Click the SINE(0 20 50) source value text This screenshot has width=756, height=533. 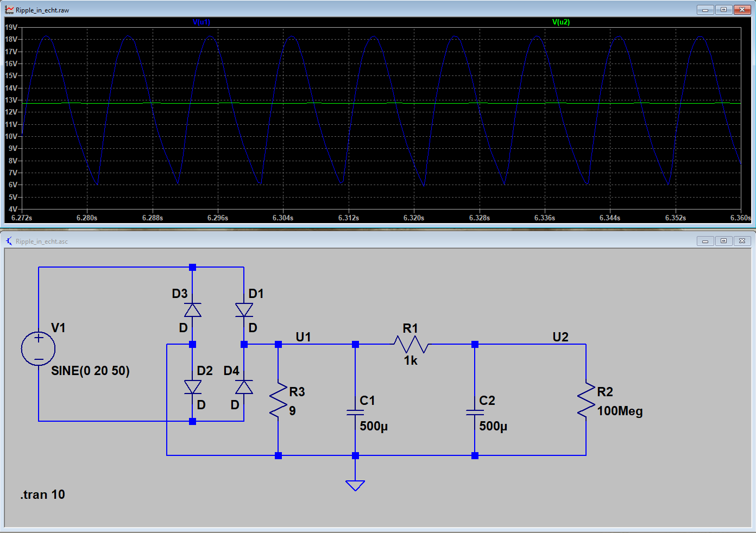[x=90, y=371]
